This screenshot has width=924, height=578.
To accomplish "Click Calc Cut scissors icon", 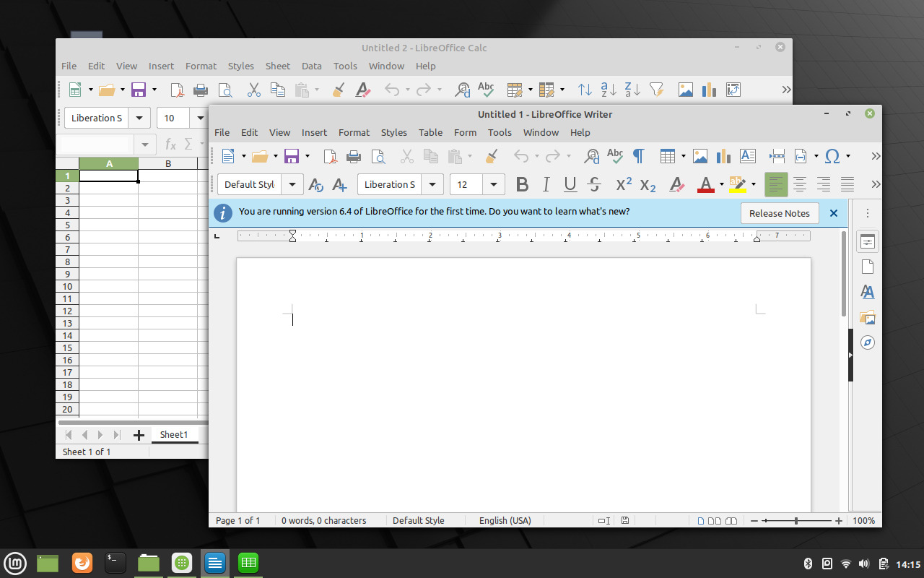I will coord(253,90).
